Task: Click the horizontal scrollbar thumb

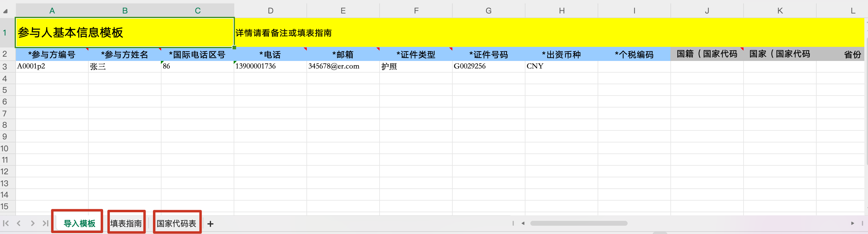Action: click(579, 223)
